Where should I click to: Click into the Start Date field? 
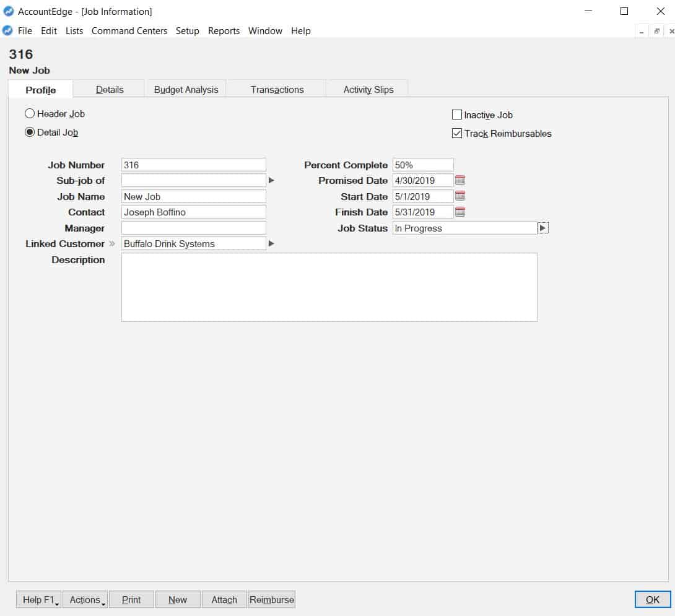(x=423, y=196)
